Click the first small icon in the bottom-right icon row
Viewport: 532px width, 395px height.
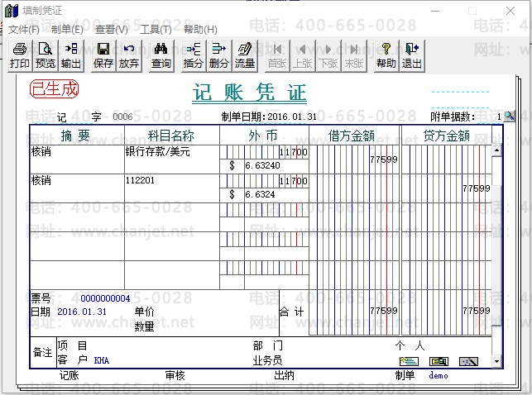[x=409, y=361]
